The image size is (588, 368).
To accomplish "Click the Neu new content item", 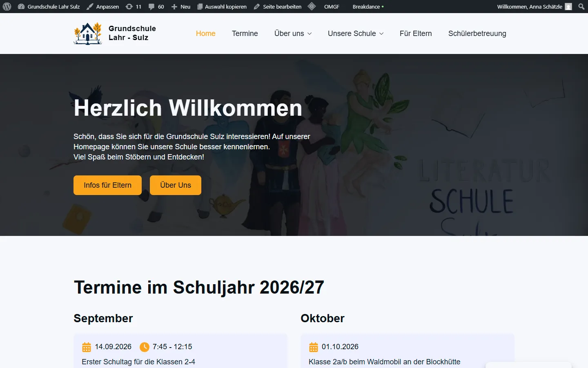I will tap(180, 7).
